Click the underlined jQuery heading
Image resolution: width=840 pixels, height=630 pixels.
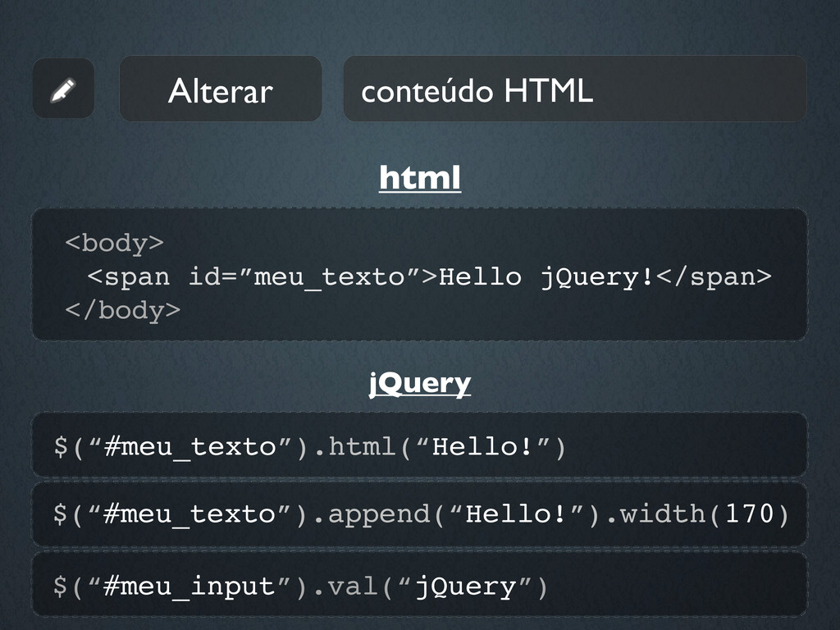click(x=420, y=383)
